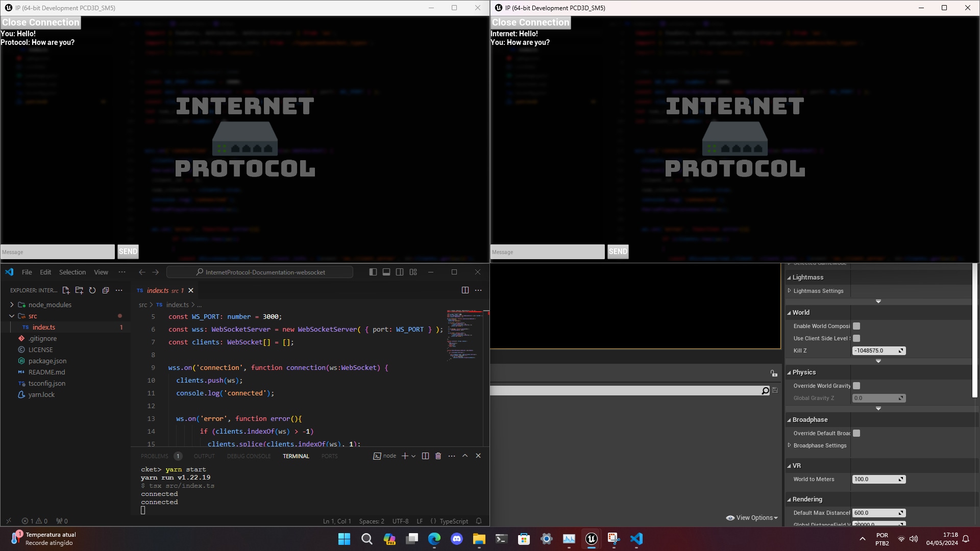Expand the Broadphase Settings group
This screenshot has width=980, height=551.
790,445
